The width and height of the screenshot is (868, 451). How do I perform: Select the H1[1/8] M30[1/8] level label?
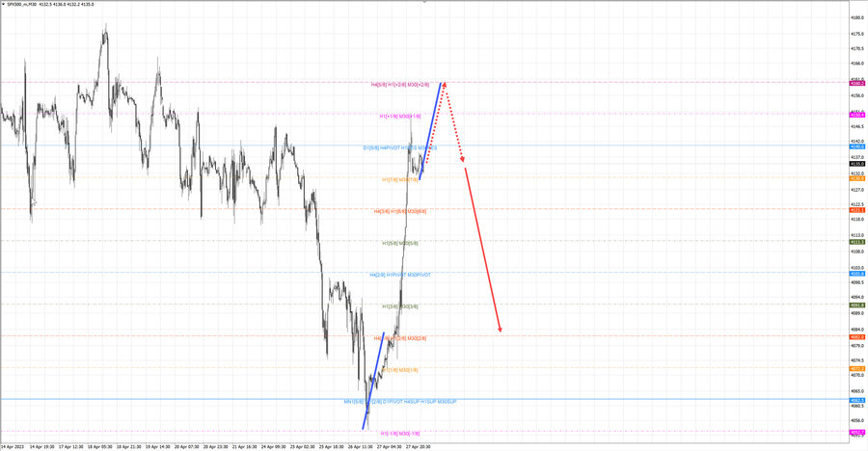tap(399, 370)
